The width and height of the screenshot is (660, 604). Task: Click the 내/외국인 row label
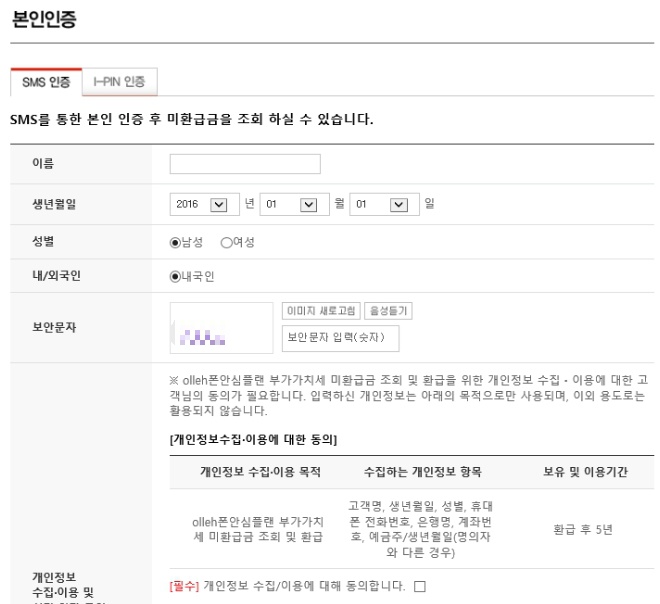[x=56, y=276]
